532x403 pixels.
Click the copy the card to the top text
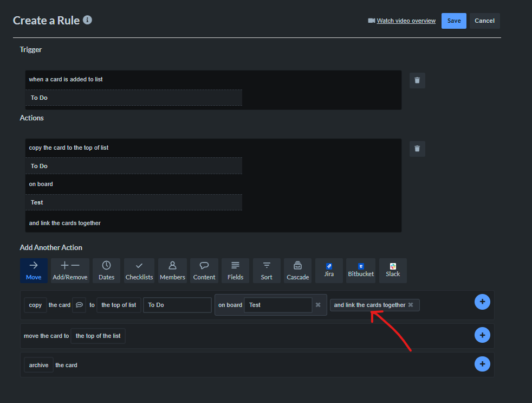69,148
